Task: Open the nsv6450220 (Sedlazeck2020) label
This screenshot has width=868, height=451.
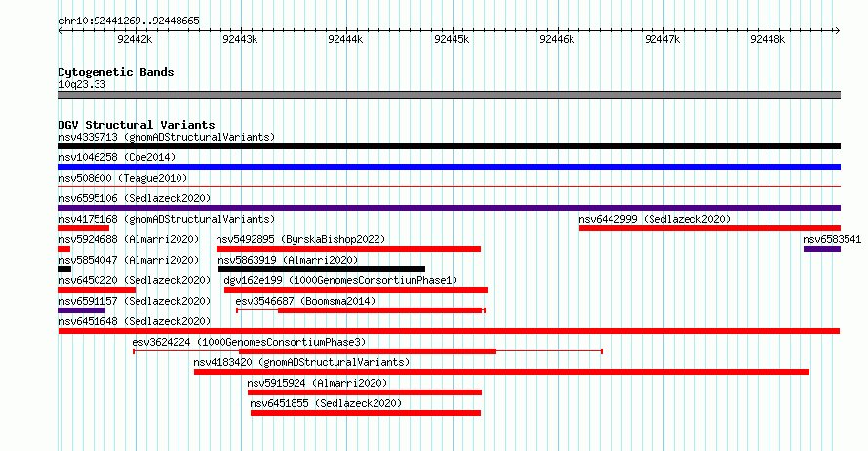Action: click(x=135, y=280)
